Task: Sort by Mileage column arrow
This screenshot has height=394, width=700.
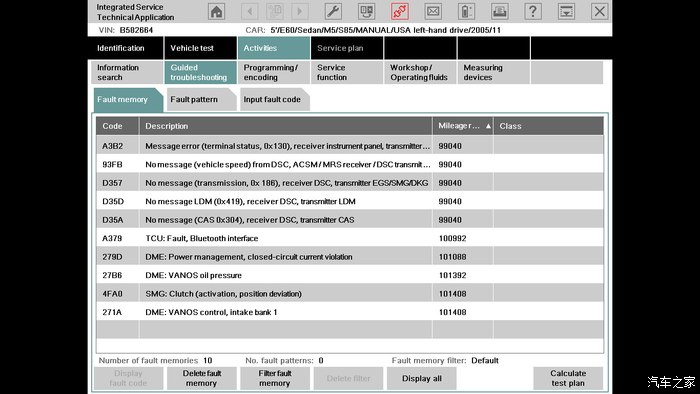Action: [488, 126]
